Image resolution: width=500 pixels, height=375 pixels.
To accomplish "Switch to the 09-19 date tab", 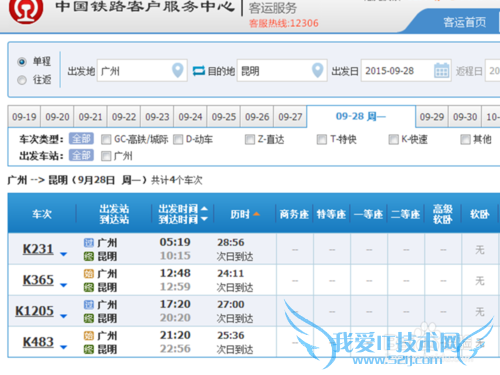I will [x=24, y=117].
